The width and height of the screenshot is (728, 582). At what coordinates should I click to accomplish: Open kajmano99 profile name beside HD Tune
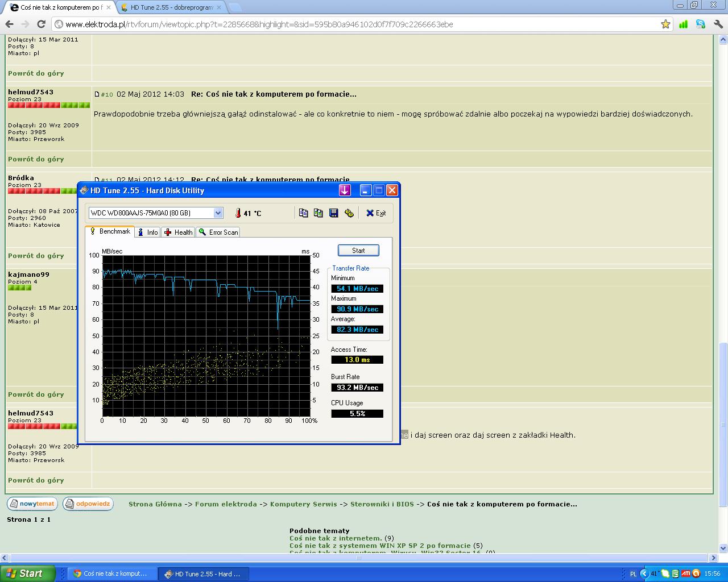tap(28, 275)
